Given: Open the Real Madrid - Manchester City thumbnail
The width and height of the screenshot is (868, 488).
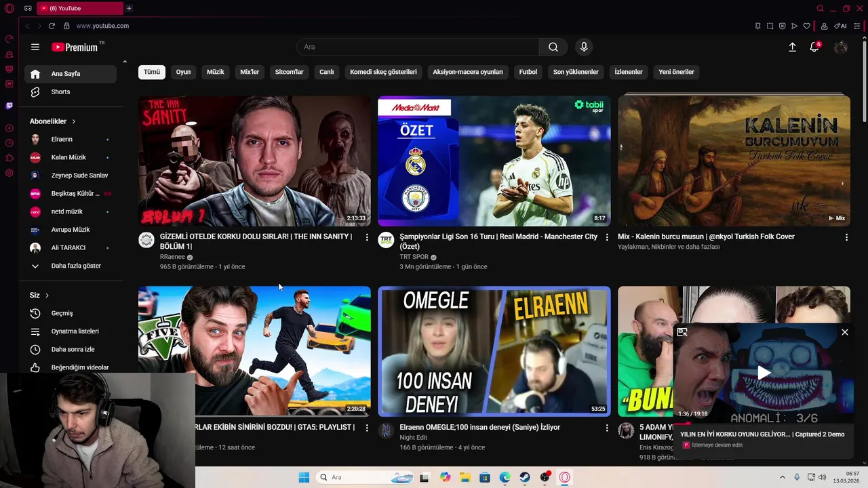Looking at the screenshot, I should (494, 161).
